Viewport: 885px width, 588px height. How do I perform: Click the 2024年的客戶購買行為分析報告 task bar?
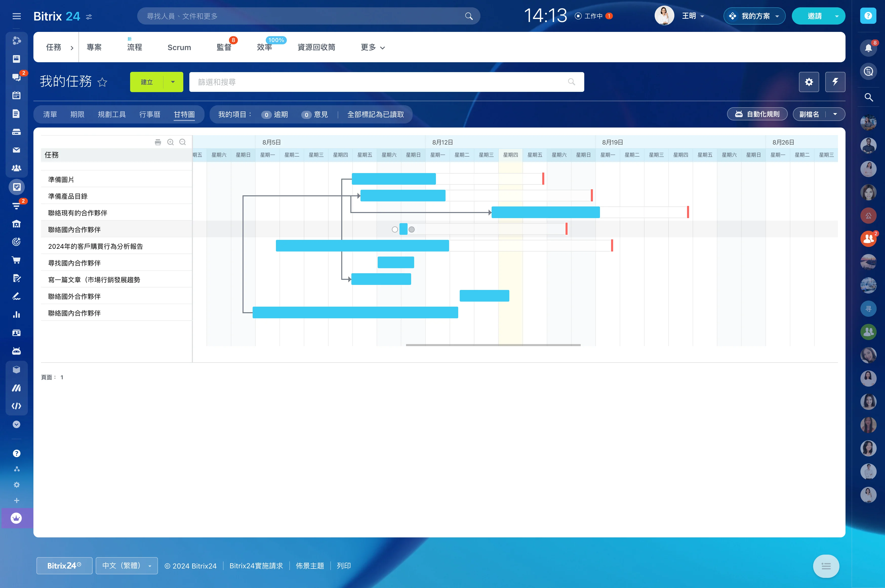(363, 246)
